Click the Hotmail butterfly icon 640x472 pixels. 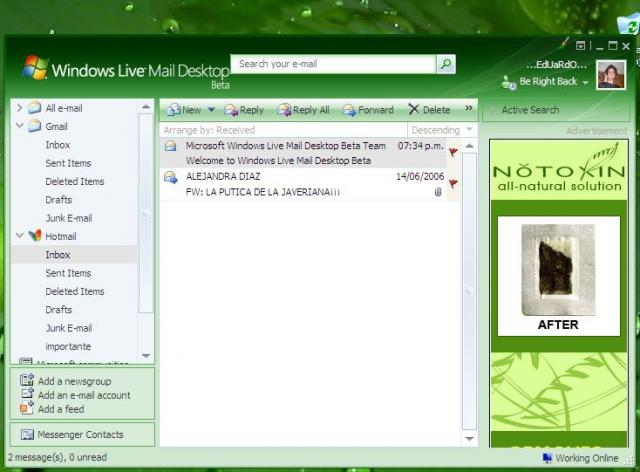(35, 236)
